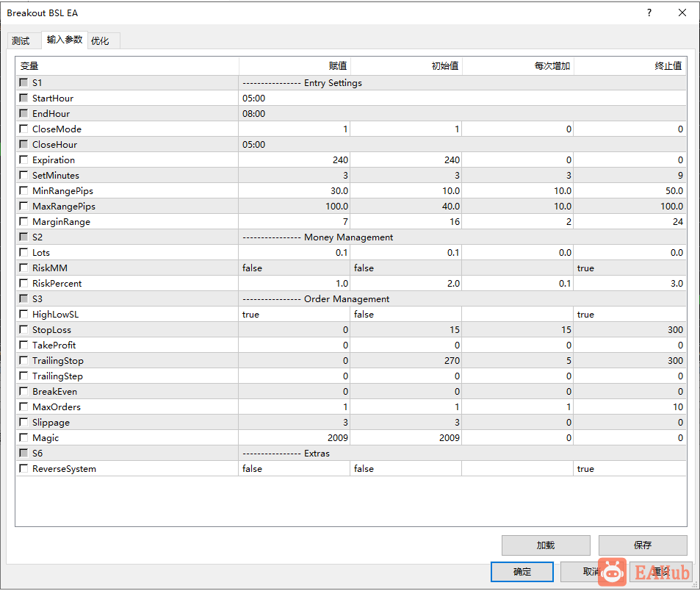
Task: Select the Order Management separator row
Action: [351, 299]
